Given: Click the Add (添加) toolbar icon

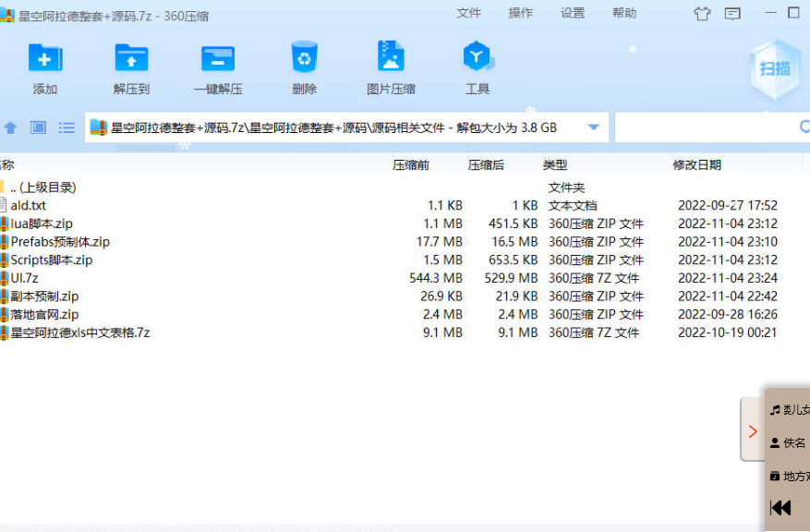Looking at the screenshot, I should 45,57.
